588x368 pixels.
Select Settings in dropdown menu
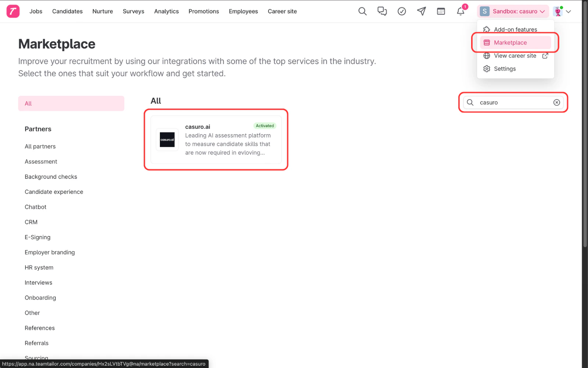click(516, 69)
